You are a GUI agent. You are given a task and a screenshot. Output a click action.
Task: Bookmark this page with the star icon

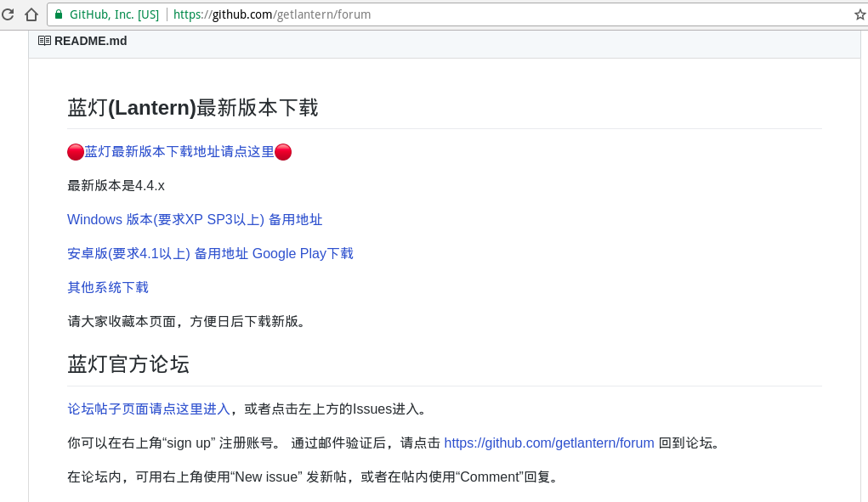click(x=859, y=15)
